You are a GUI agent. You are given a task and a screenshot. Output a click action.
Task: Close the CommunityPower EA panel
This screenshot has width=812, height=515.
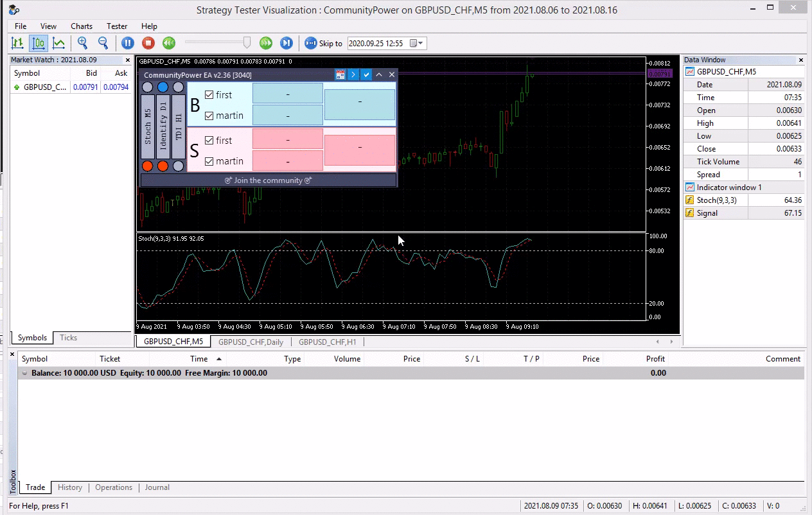click(392, 75)
